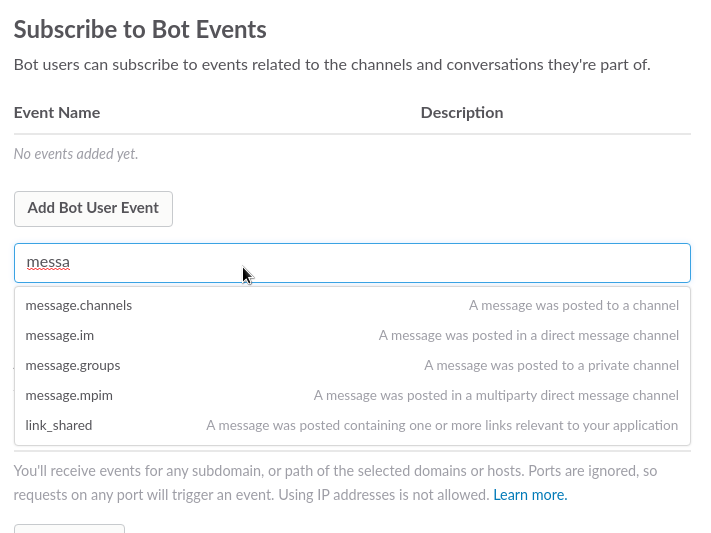Select the direct message channel description row
Image resolution: width=711 pixels, height=533 pixels.
(528, 335)
